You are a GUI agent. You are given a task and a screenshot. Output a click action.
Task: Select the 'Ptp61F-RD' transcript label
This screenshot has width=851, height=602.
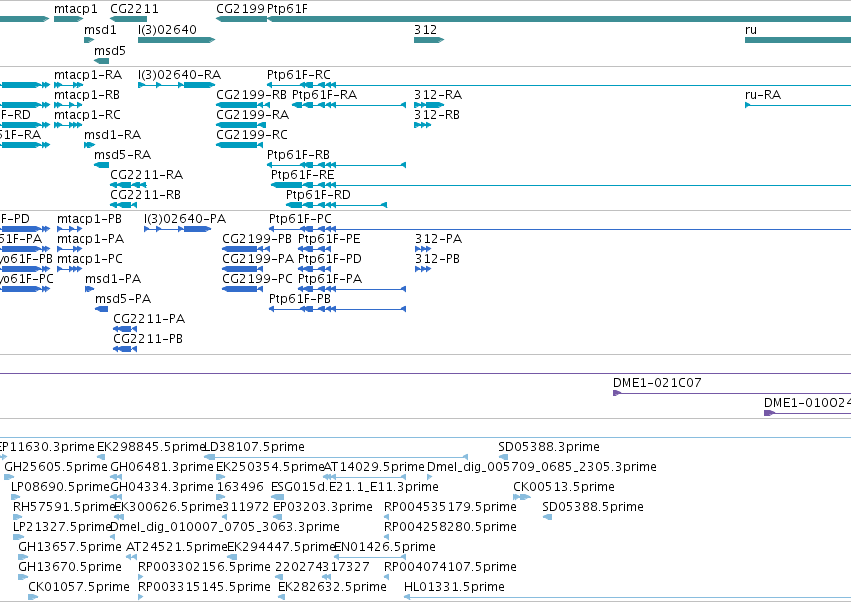(x=318, y=194)
